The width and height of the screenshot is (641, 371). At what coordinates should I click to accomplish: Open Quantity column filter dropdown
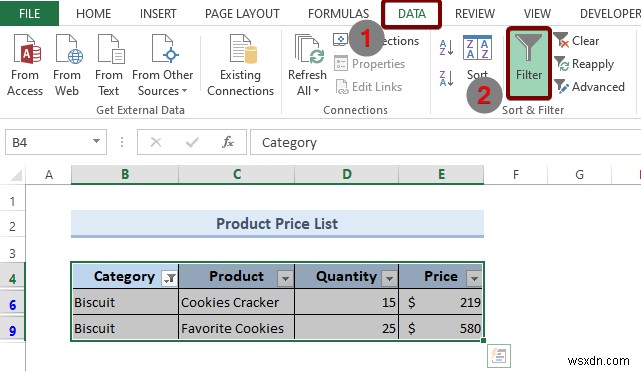point(389,279)
